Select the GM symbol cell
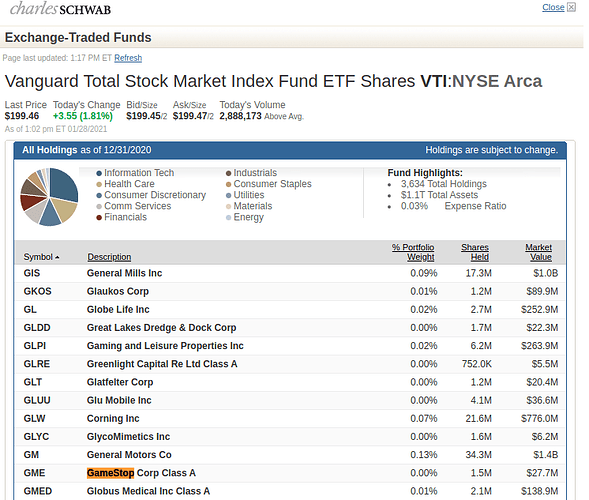Image resolution: width=589 pixels, height=500 pixels. tap(31, 455)
